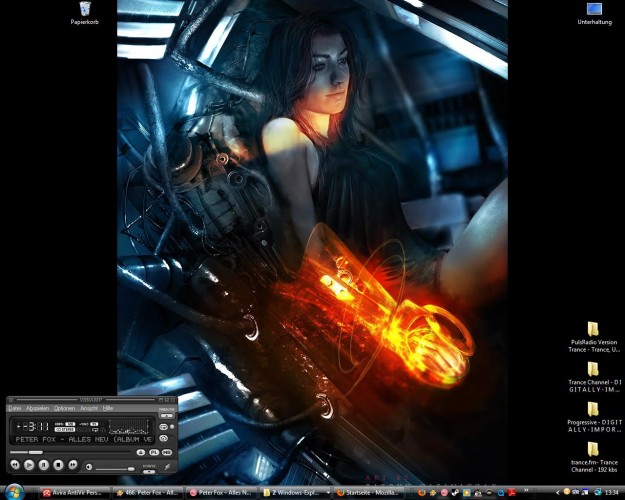Viewport: 625px width, 500px height.
Task: Expand the Winamp config drawer arrow
Action: (x=149, y=471)
